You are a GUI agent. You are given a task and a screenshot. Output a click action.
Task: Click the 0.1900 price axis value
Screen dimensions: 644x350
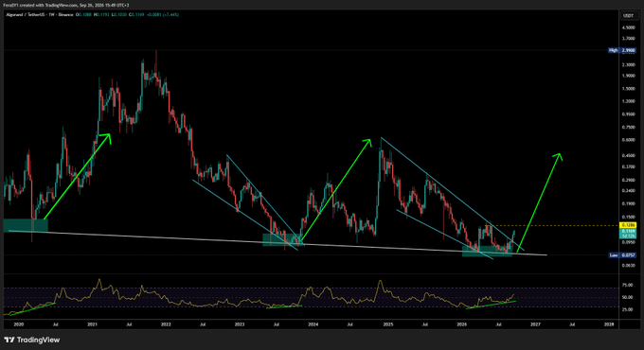coord(629,203)
